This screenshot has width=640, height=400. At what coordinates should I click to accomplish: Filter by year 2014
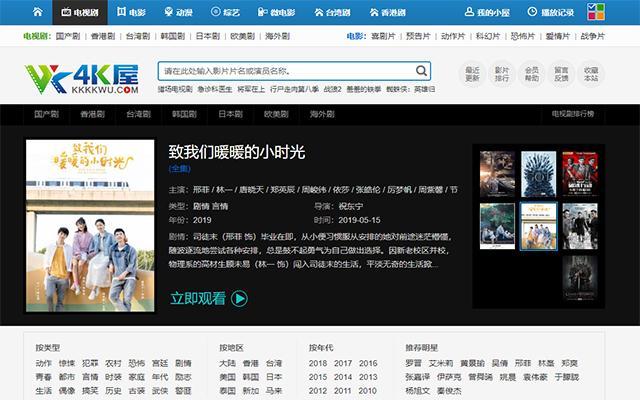(x=343, y=377)
